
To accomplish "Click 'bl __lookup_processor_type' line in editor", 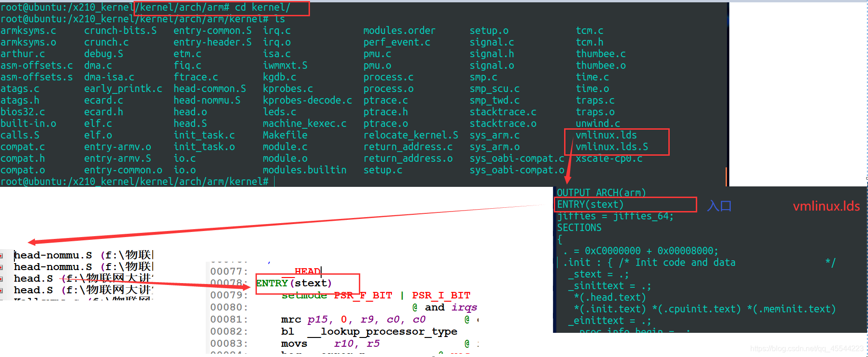I will click(369, 331).
